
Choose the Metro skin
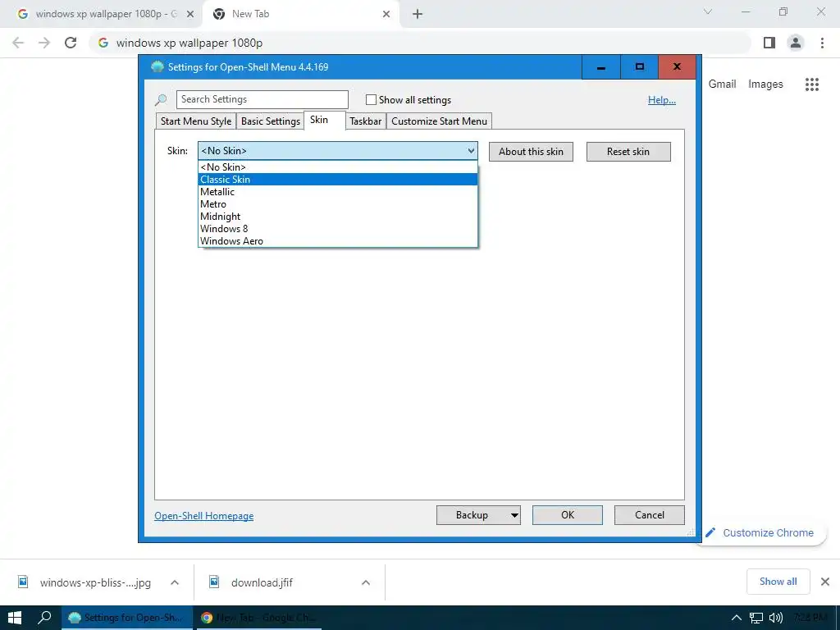337,204
